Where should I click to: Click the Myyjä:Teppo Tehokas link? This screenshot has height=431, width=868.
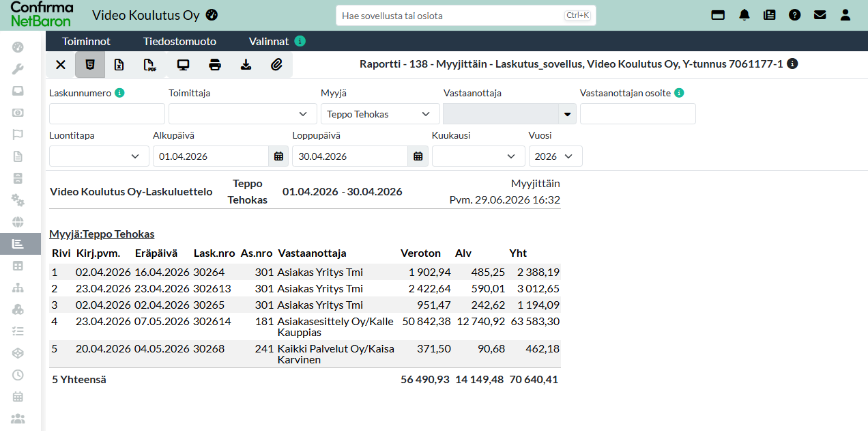102,234
